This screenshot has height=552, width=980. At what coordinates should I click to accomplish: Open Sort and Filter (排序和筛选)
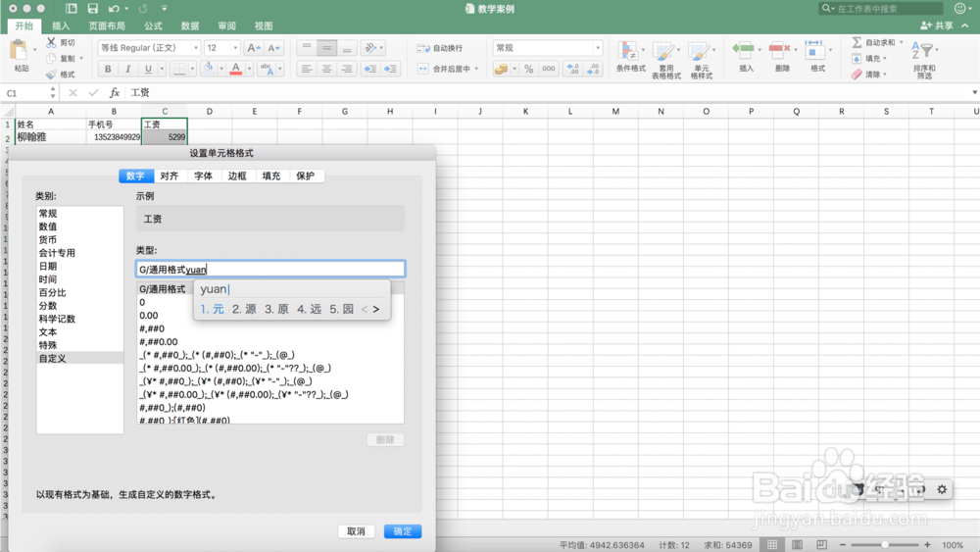tap(924, 60)
